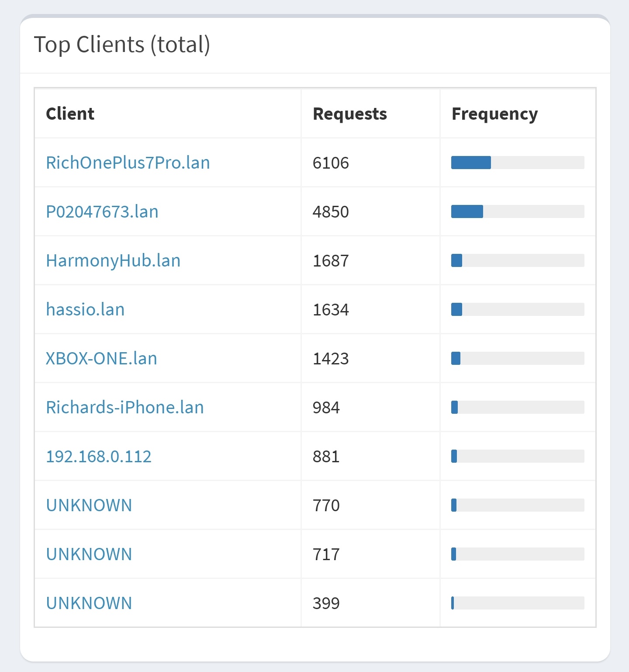Click the Client column header
The width and height of the screenshot is (629, 672).
70,114
